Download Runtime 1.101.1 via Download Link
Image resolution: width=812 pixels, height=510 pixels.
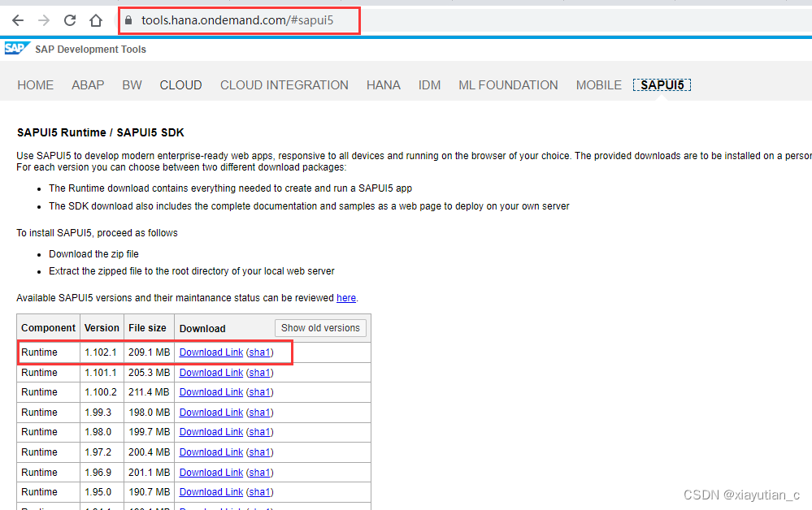(211, 373)
